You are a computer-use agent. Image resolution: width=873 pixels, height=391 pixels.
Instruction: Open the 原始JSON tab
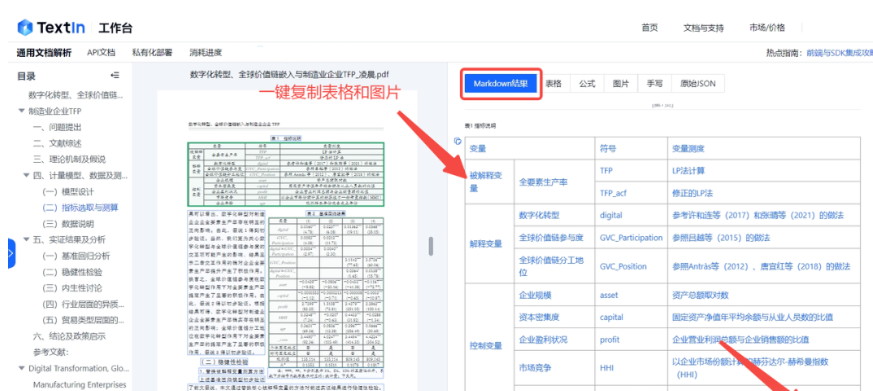click(698, 84)
